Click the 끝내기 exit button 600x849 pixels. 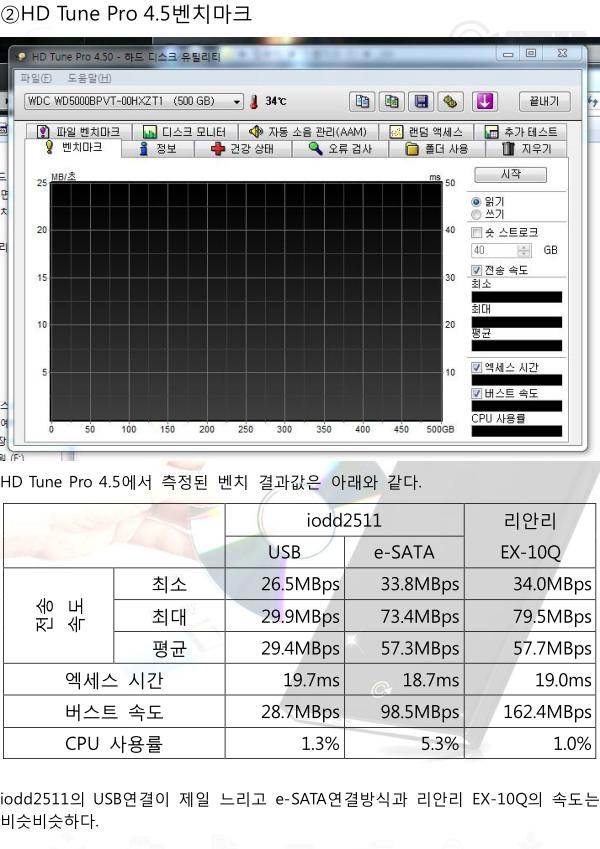[544, 101]
